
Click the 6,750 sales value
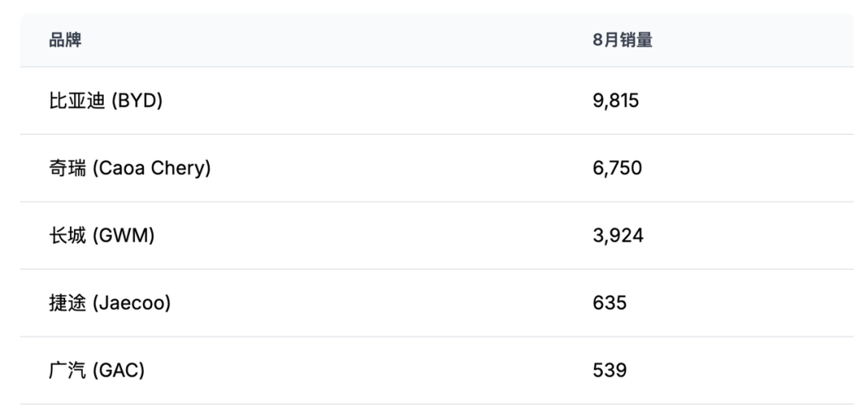617,169
